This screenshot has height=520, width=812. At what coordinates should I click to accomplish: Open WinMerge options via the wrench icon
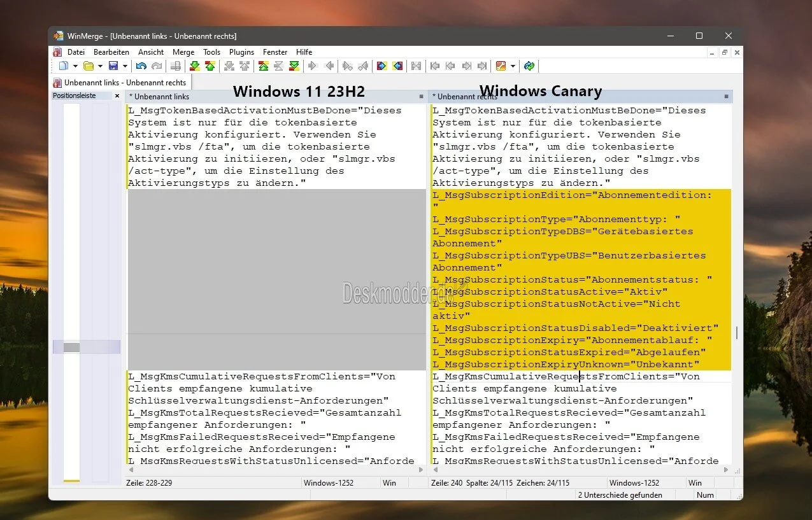(x=502, y=66)
